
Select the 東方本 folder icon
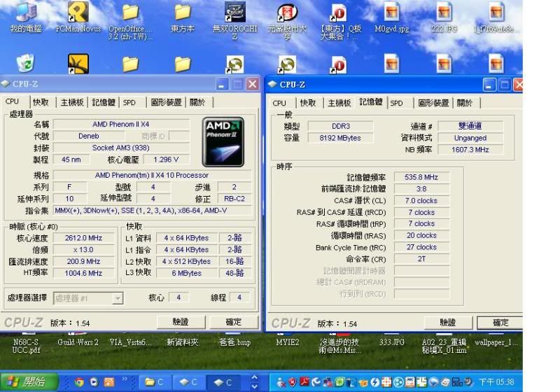click(183, 13)
